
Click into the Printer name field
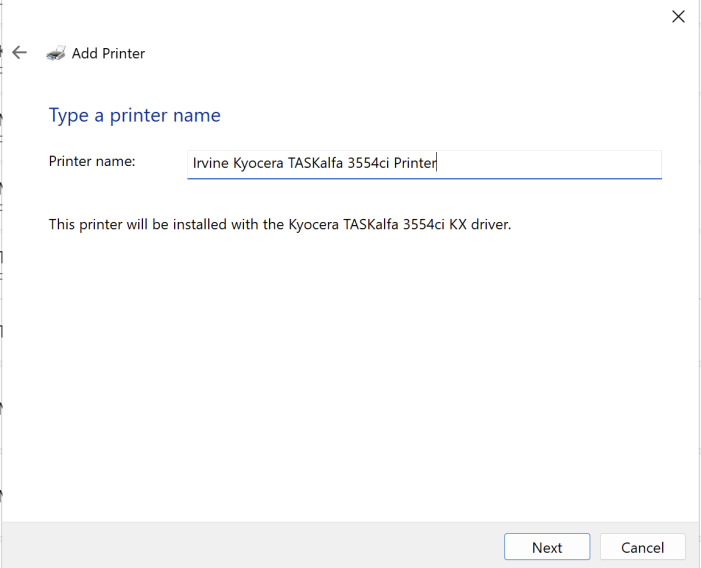[424, 164]
